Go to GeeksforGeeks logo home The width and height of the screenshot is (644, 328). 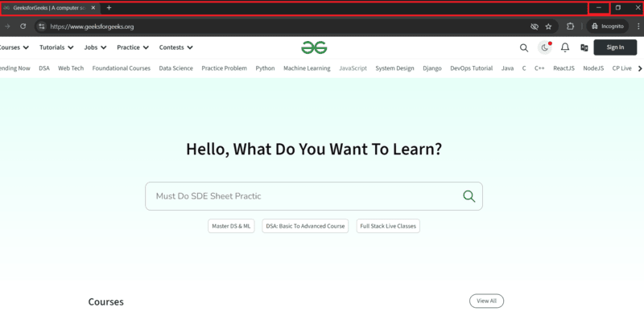point(314,47)
